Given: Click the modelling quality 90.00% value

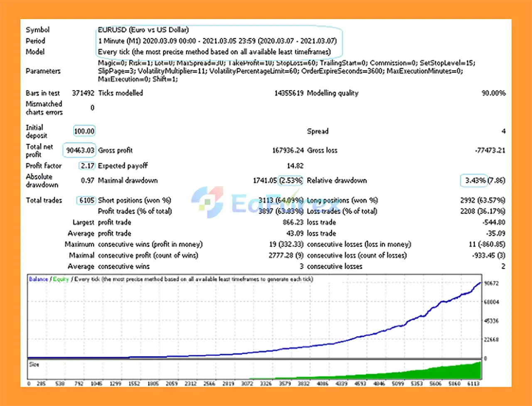Looking at the screenshot, I should pos(493,93).
